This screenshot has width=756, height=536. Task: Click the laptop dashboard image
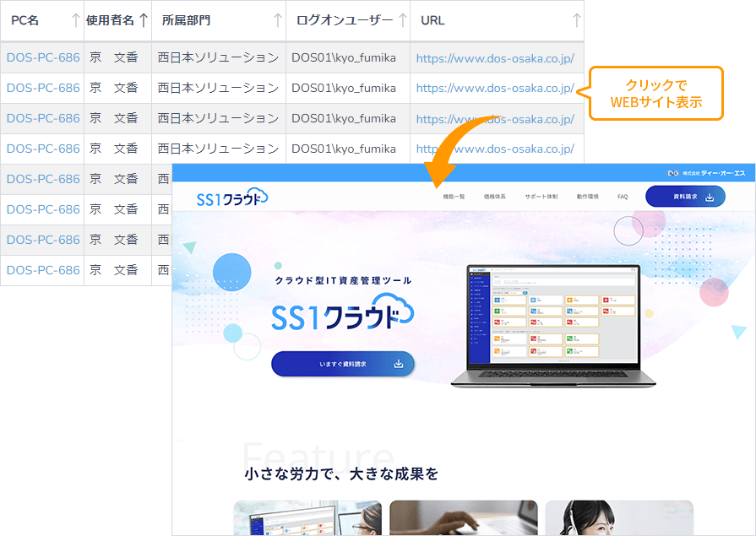pyautogui.click(x=553, y=325)
